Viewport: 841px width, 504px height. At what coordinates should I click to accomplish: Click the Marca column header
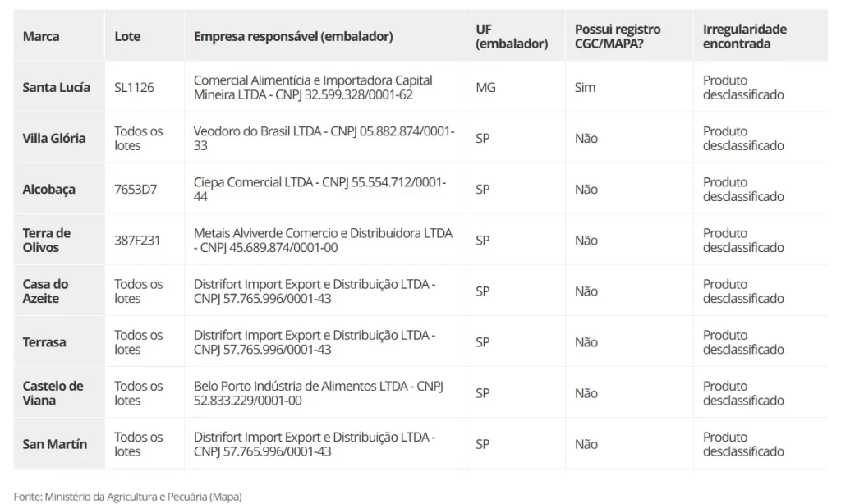41,37
